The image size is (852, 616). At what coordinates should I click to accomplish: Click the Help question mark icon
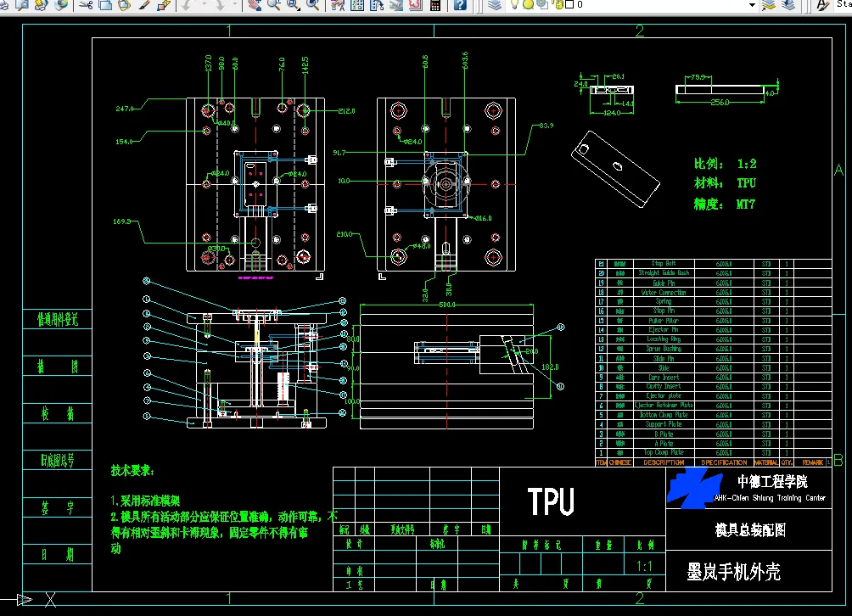(x=460, y=5)
